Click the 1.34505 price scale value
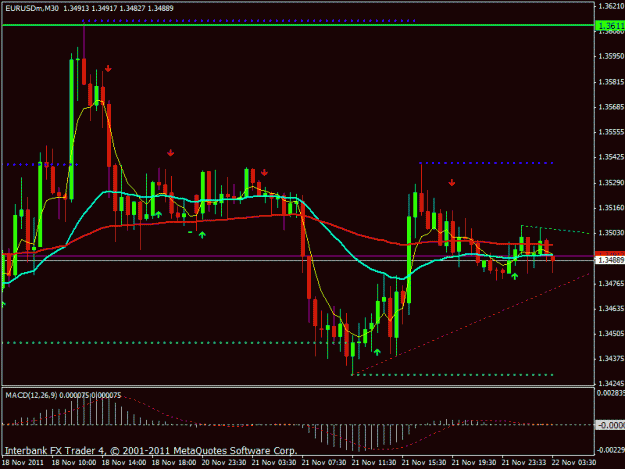 611,334
